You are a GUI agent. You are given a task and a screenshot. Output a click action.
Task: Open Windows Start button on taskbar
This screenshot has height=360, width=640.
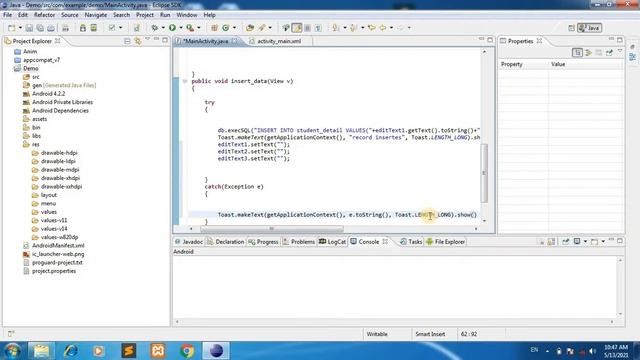click(x=12, y=351)
